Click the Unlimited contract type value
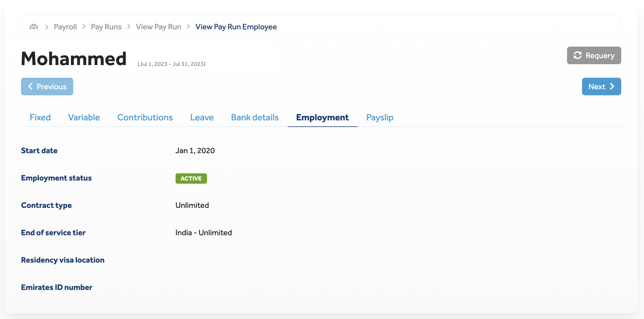Screen dimensions: 644x319 click(x=192, y=205)
